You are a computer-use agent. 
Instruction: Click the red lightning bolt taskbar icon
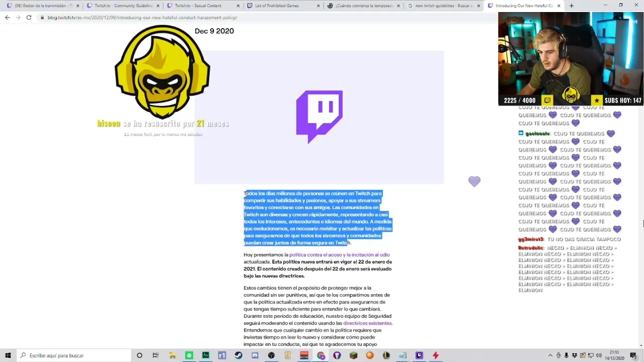(436, 355)
